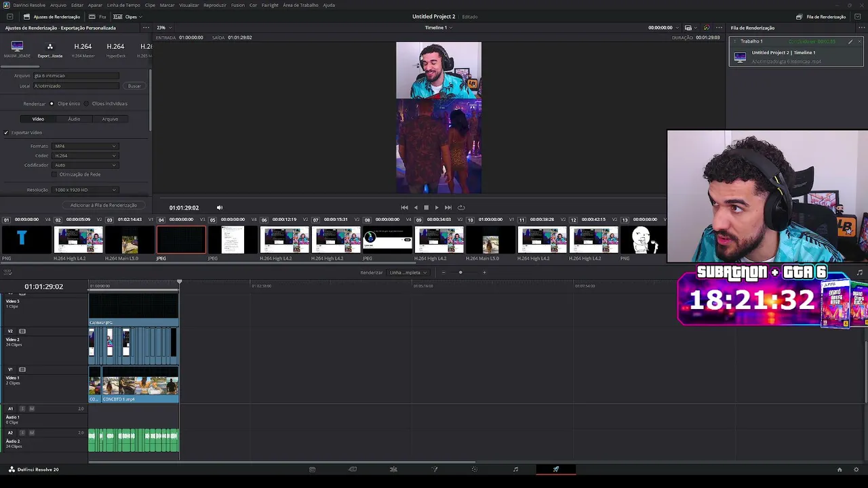Click Adicionar à Fila de Renderização button
This screenshot has width=868, height=488.
[x=104, y=205]
